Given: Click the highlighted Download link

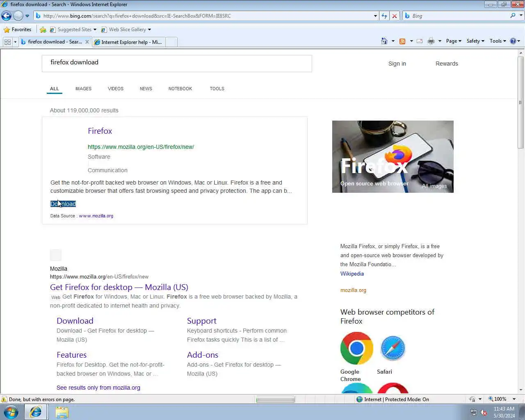Looking at the screenshot, I should pyautogui.click(x=63, y=204).
